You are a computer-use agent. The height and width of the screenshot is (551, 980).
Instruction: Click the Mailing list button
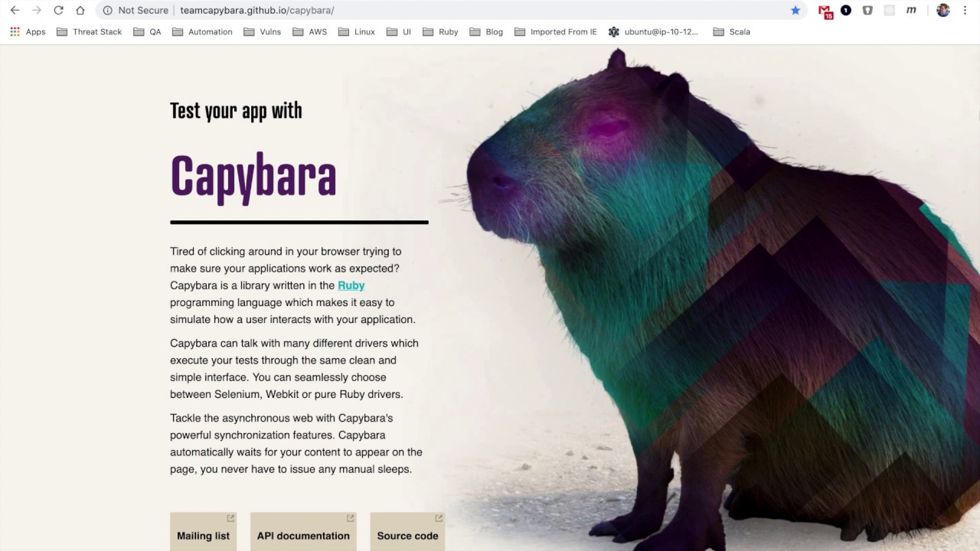(203, 535)
